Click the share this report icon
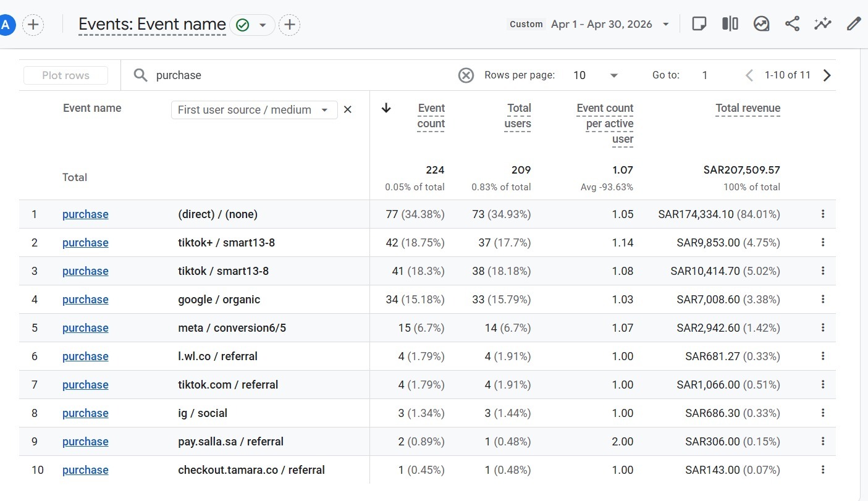Screen dimensions: 868x501 tap(792, 24)
